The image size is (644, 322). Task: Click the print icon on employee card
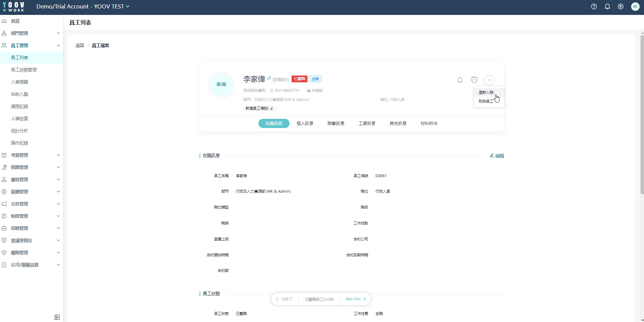[474, 80]
